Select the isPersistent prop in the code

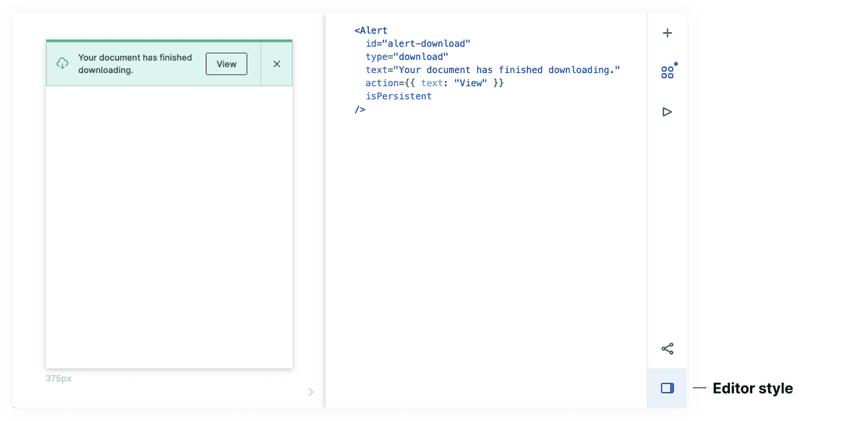(x=399, y=96)
